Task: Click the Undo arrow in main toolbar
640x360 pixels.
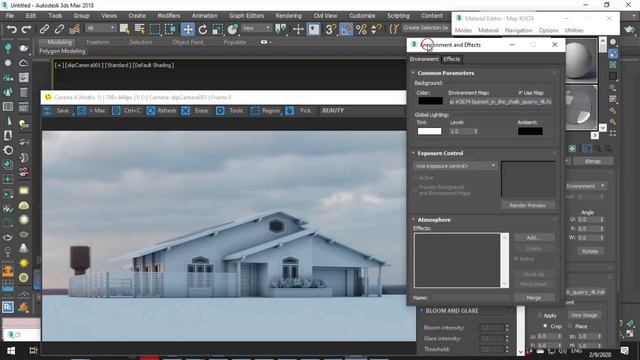Action: (11, 29)
